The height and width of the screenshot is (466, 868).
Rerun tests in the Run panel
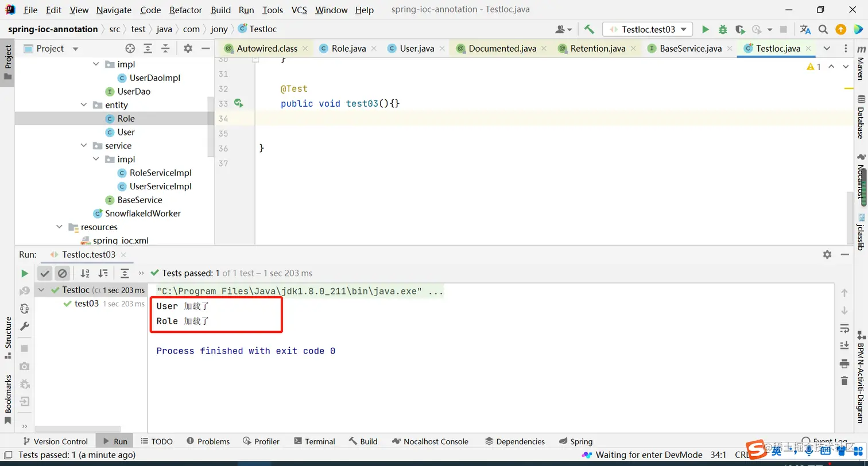click(x=25, y=273)
